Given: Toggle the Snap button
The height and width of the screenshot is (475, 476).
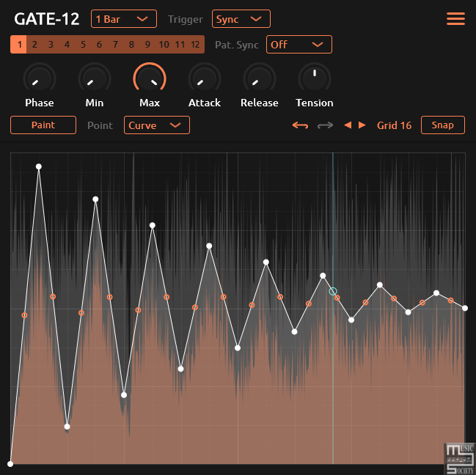Looking at the screenshot, I should [x=442, y=125].
